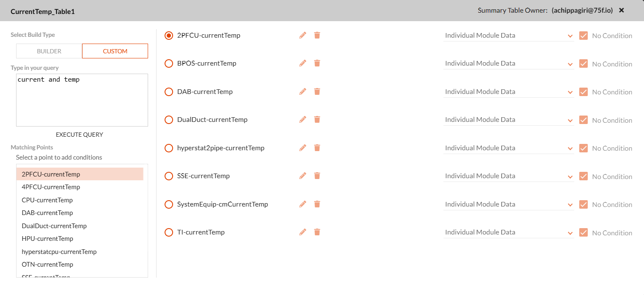
Task: Switch to the BUILDER tab
Action: (49, 51)
